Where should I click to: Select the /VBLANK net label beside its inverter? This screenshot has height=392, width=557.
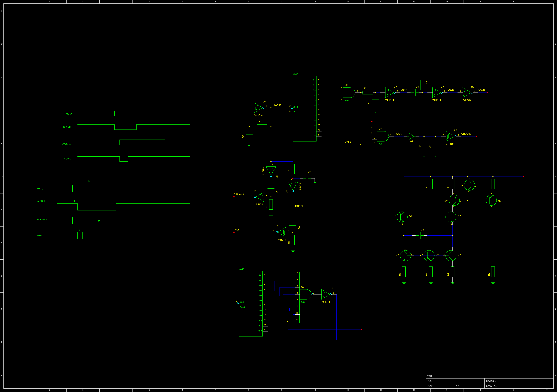(466, 134)
